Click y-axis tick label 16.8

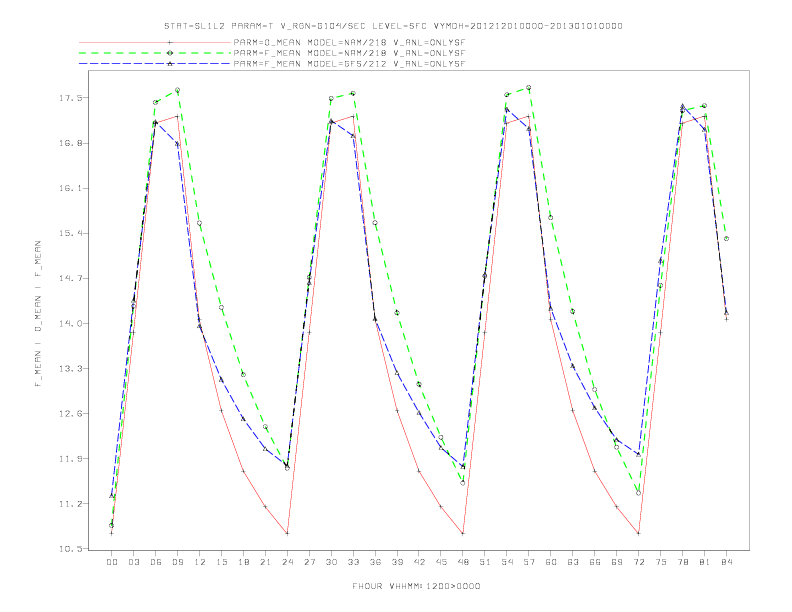click(x=69, y=143)
